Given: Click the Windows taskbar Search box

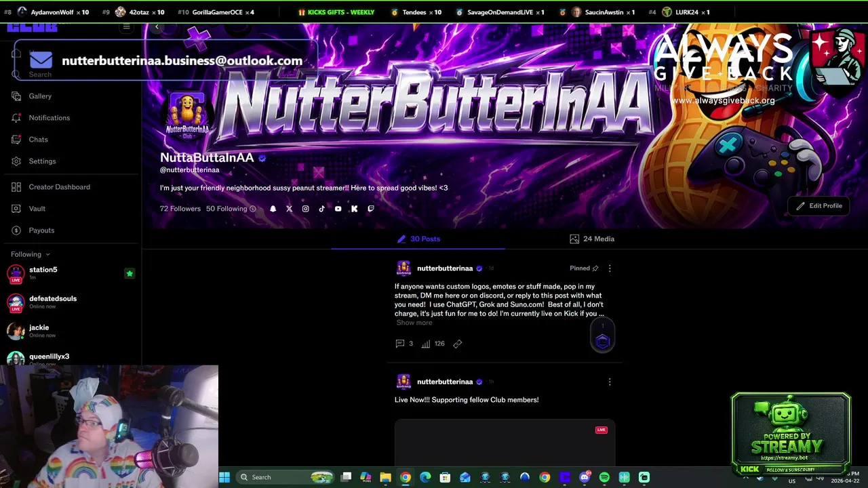Looking at the screenshot, I should [x=285, y=477].
